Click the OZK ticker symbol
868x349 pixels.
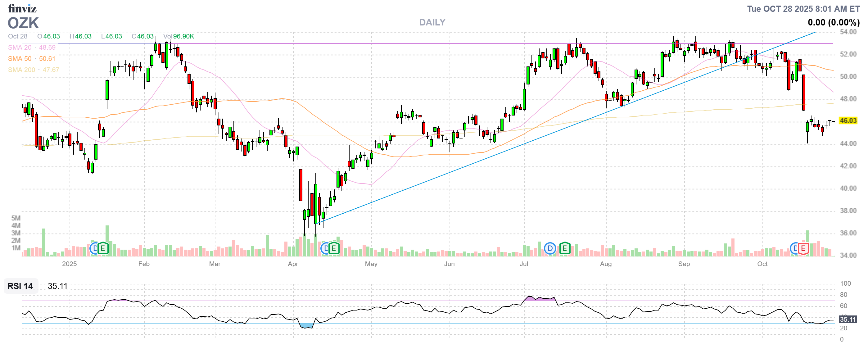[23, 23]
